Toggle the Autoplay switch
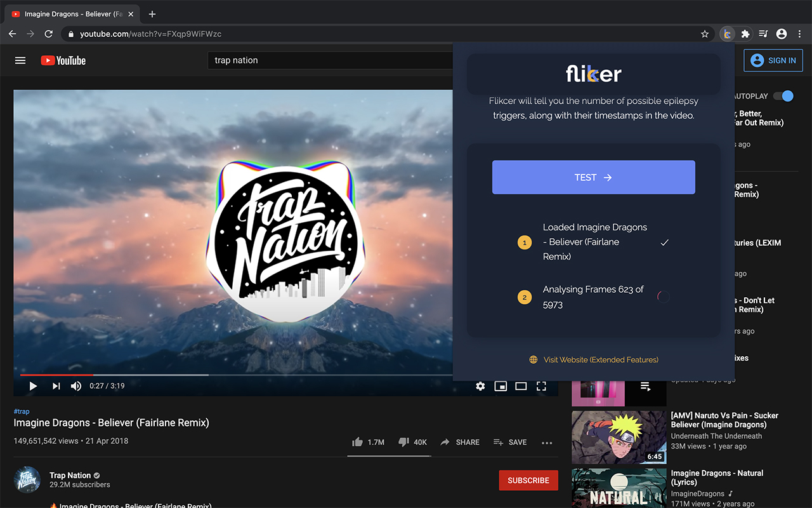 [783, 96]
